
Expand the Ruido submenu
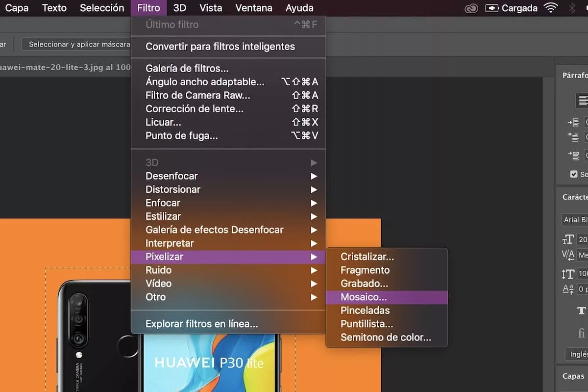click(x=228, y=270)
